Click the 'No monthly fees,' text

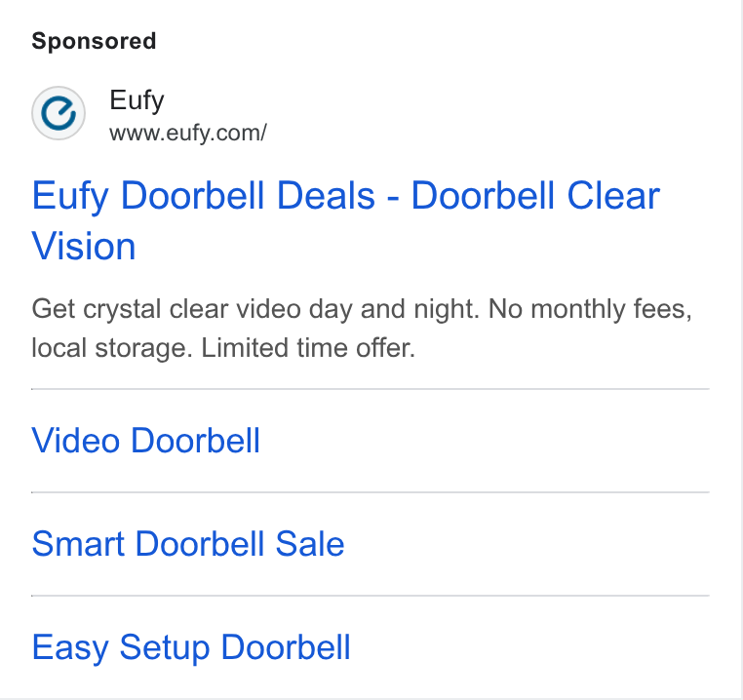[591, 309]
